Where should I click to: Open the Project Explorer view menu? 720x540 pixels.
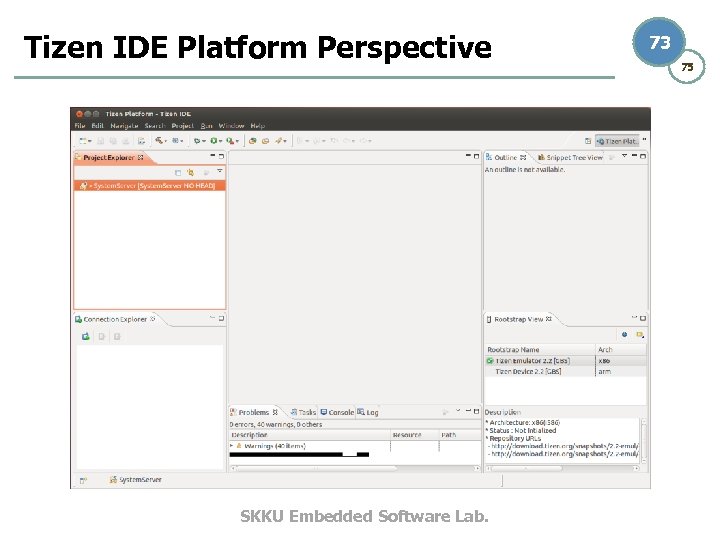220,171
